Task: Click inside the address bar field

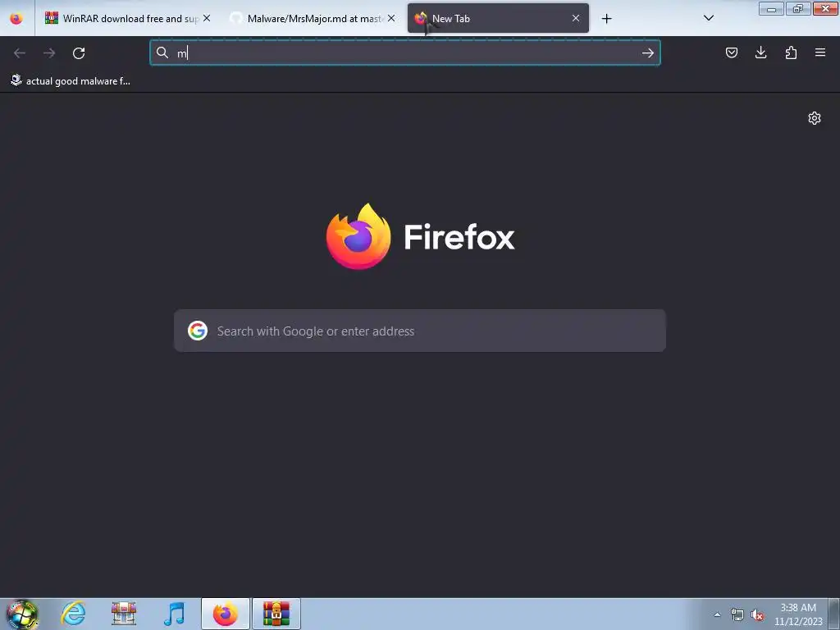Action: 405,53
